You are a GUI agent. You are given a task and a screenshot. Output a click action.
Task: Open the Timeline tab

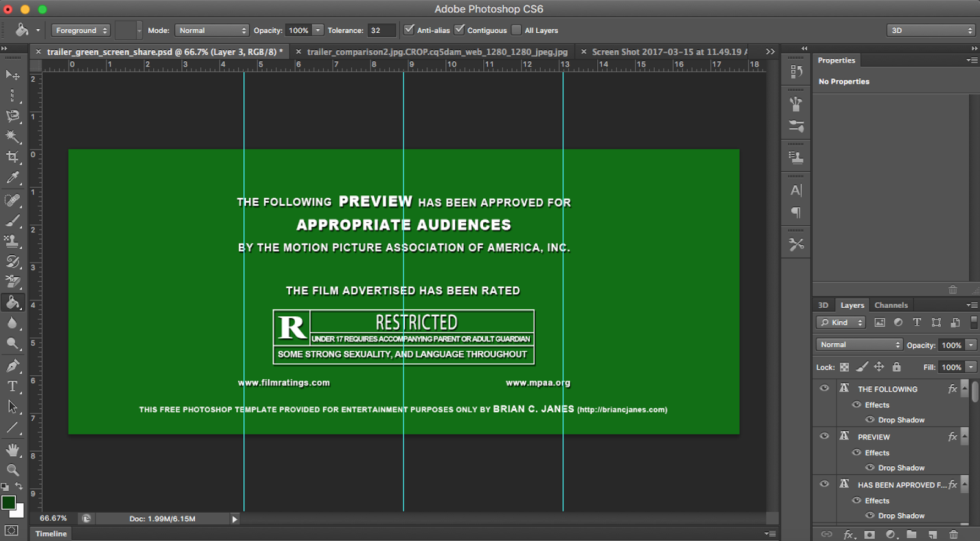pos(51,534)
